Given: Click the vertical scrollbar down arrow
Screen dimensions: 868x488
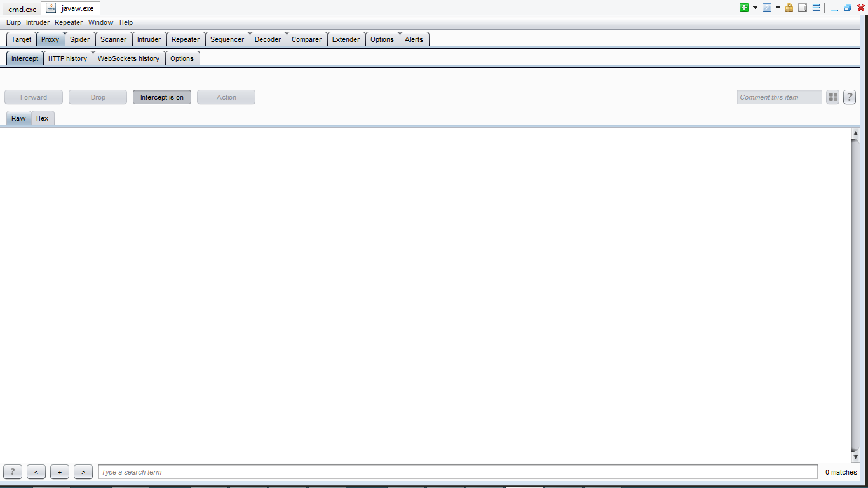Looking at the screenshot, I should (x=855, y=457).
